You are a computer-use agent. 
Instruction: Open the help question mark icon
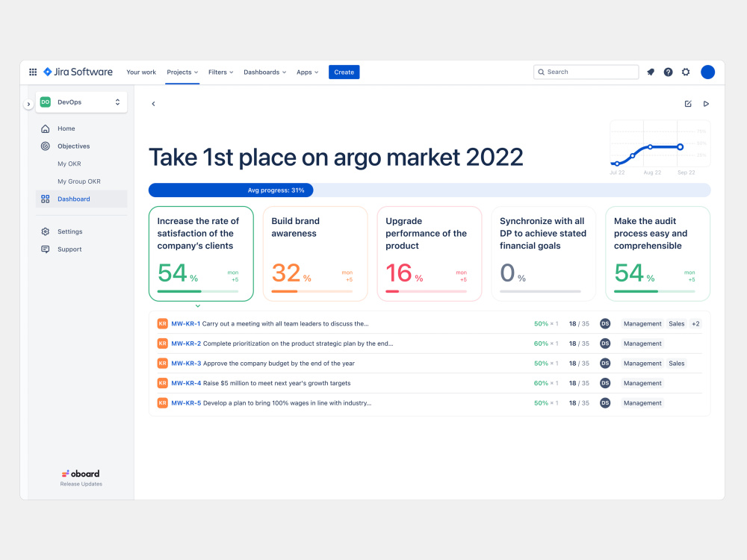[x=668, y=72]
